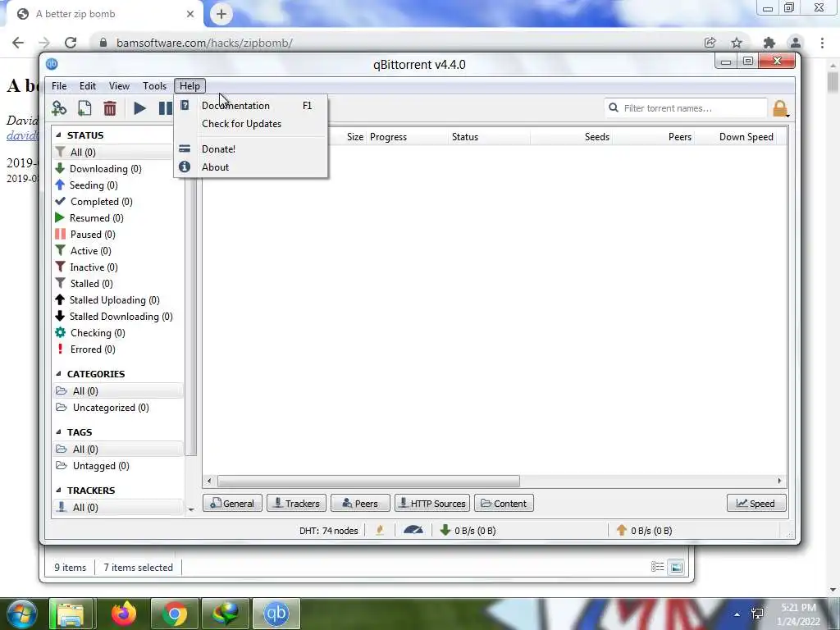Filter by Stalled Downloading (0)

[118, 317]
